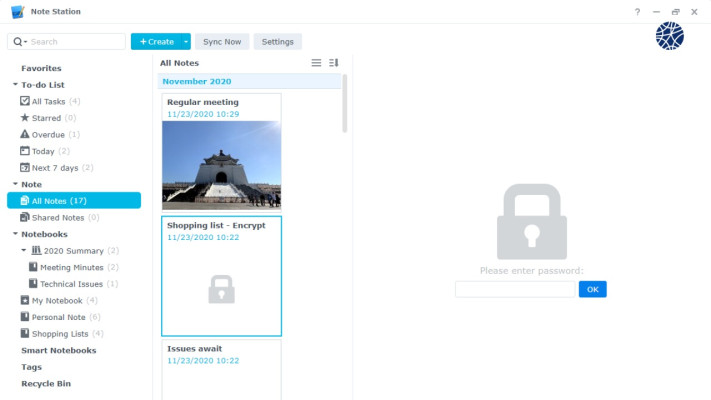Open the sort order icon

pos(334,63)
